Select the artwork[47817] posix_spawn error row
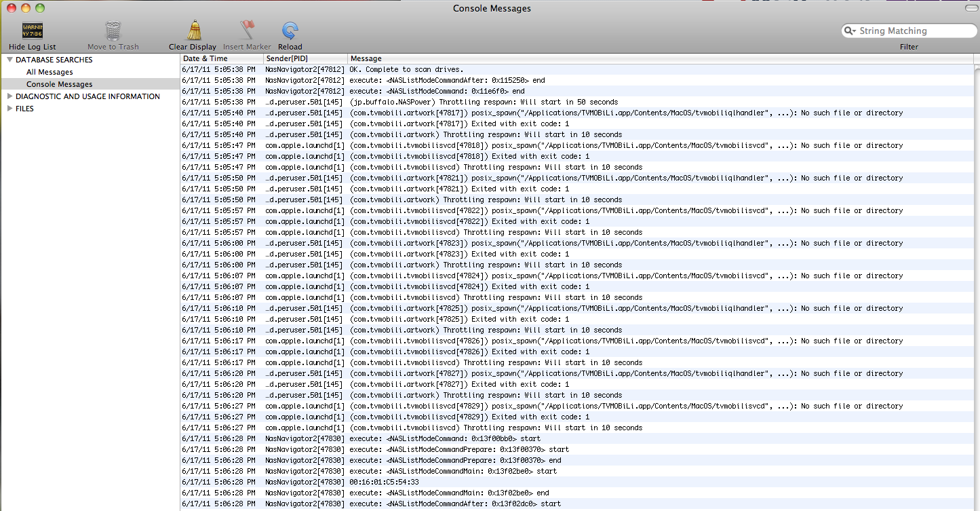 (576, 113)
